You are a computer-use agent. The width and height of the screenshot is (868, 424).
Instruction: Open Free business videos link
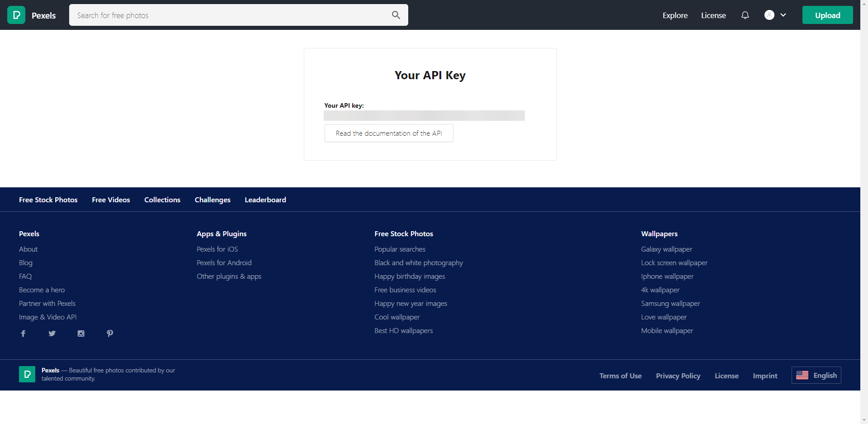pyautogui.click(x=406, y=290)
